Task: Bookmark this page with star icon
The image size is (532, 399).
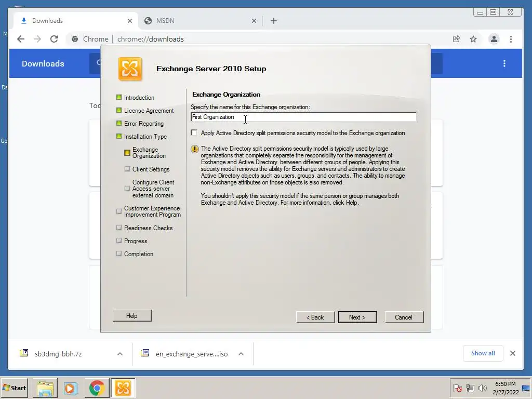Action: 473,39
